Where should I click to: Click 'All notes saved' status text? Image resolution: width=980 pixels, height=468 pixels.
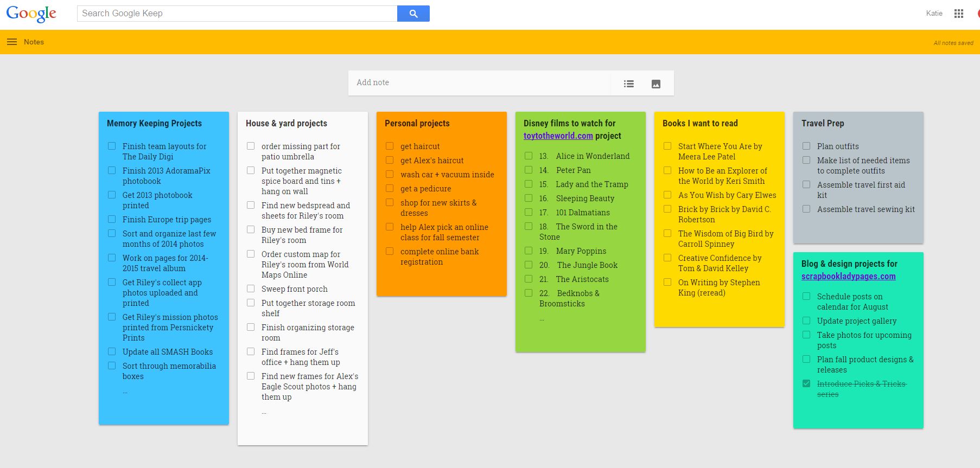pyautogui.click(x=953, y=43)
